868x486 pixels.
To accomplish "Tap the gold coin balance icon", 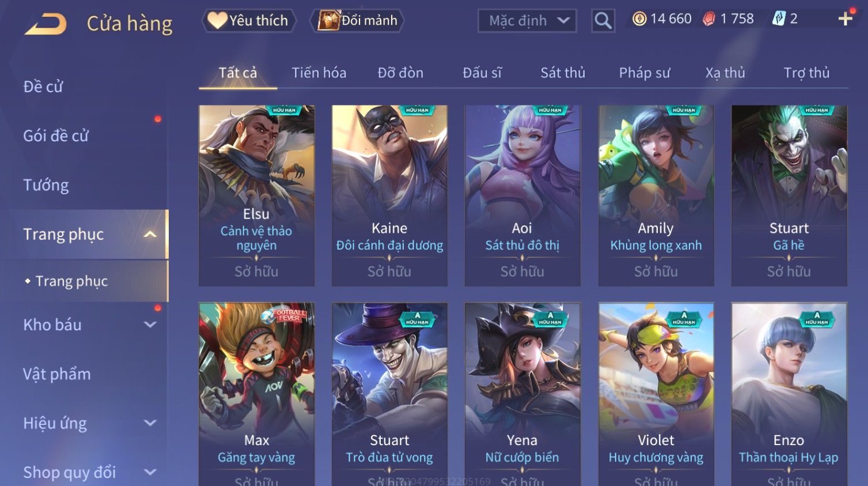I will (x=639, y=19).
